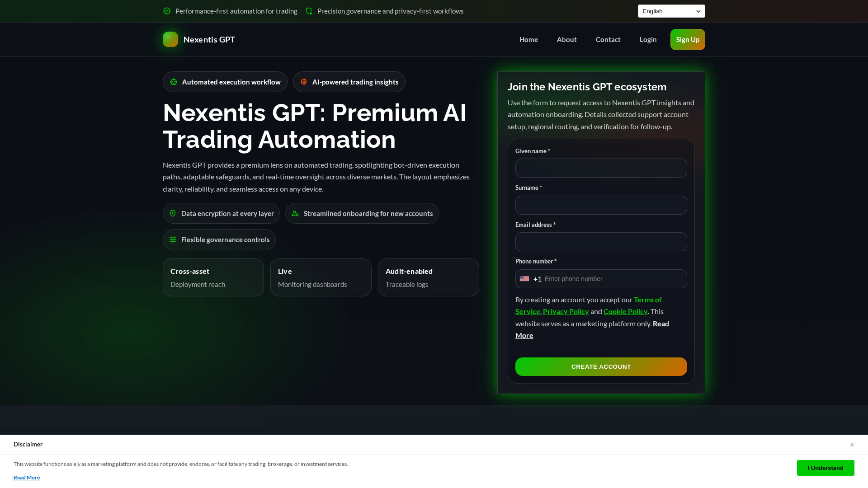Click the Disclaimer title text
Viewport: 868px width, 488px height.
click(28, 444)
